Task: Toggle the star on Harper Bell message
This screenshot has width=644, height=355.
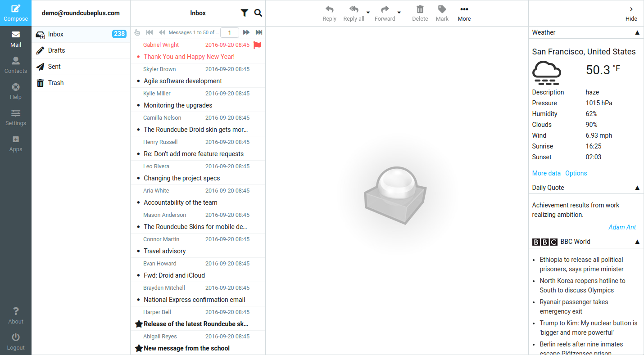Action: point(139,324)
